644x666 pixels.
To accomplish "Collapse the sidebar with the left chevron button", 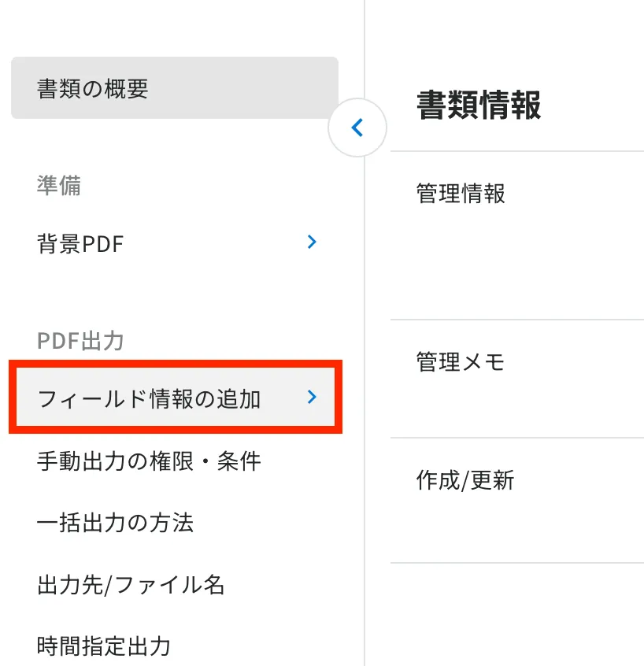I will pos(357,128).
